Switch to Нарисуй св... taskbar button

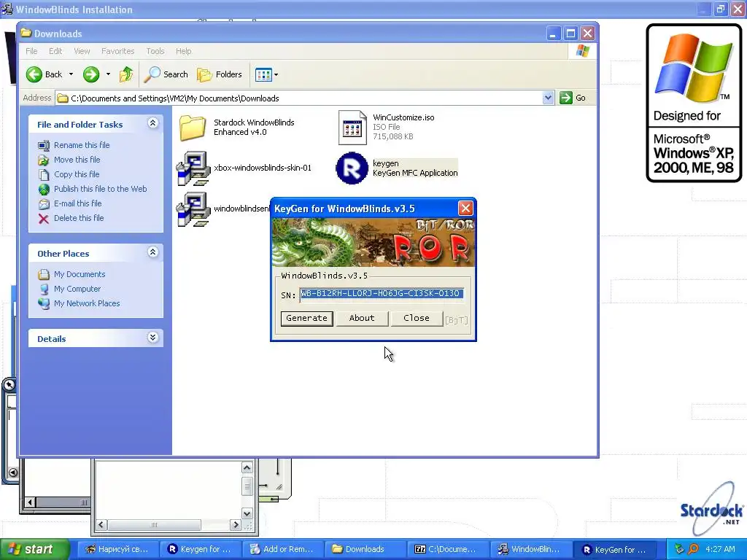117,549
